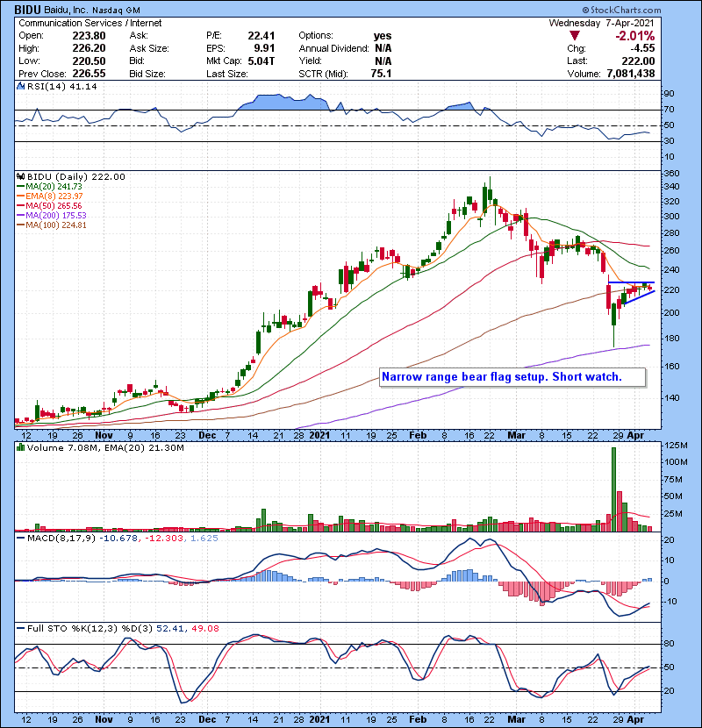Screen dimensions: 702x728
Task: Click the largest green volume bar near Mar 29
Action: pos(613,489)
